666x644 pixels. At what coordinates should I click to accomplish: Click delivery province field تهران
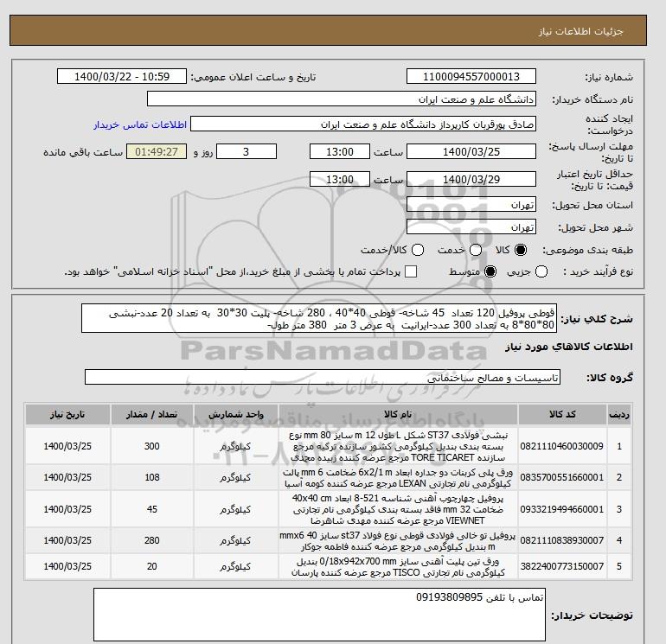(x=471, y=205)
